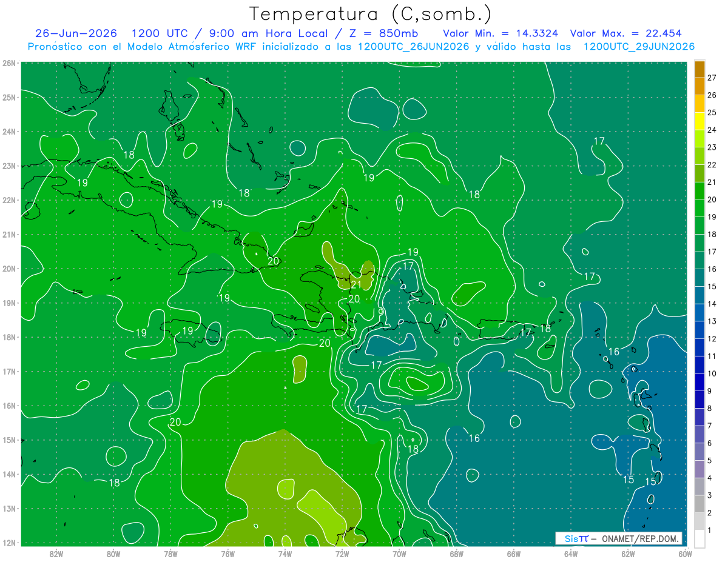This screenshot has height=562, width=728.
Task: Click the '16' contour label near 15N 67W
Action: (474, 438)
